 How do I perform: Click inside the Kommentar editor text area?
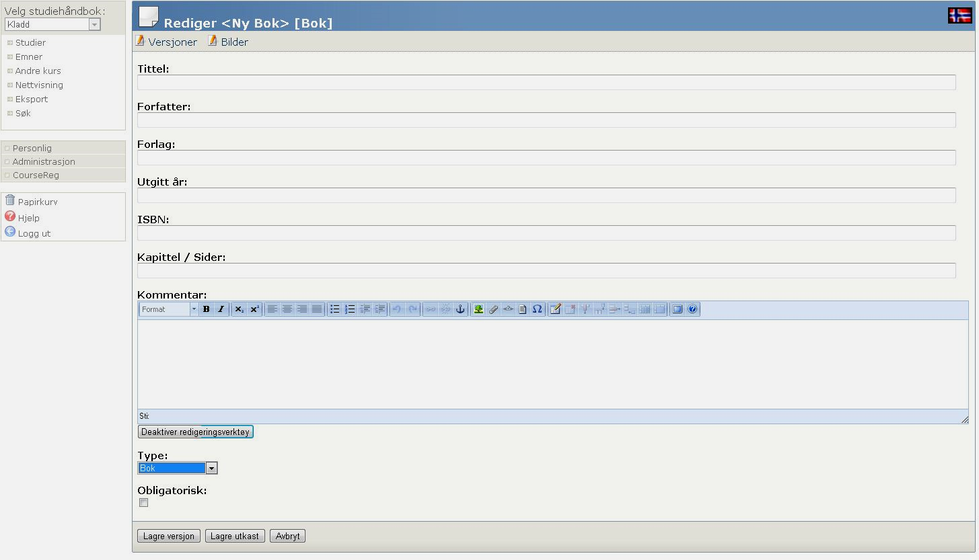pyautogui.click(x=552, y=364)
